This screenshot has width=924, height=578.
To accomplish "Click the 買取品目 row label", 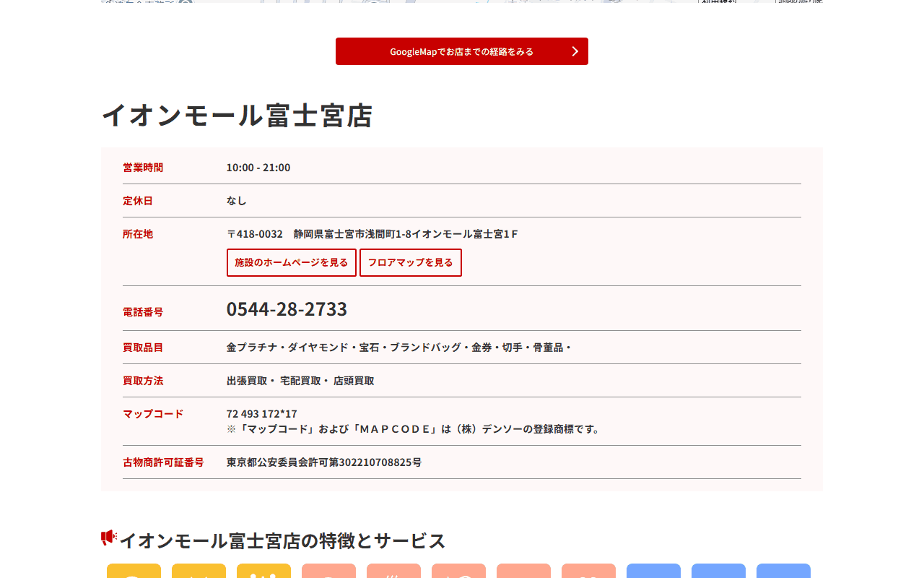I will click(143, 348).
